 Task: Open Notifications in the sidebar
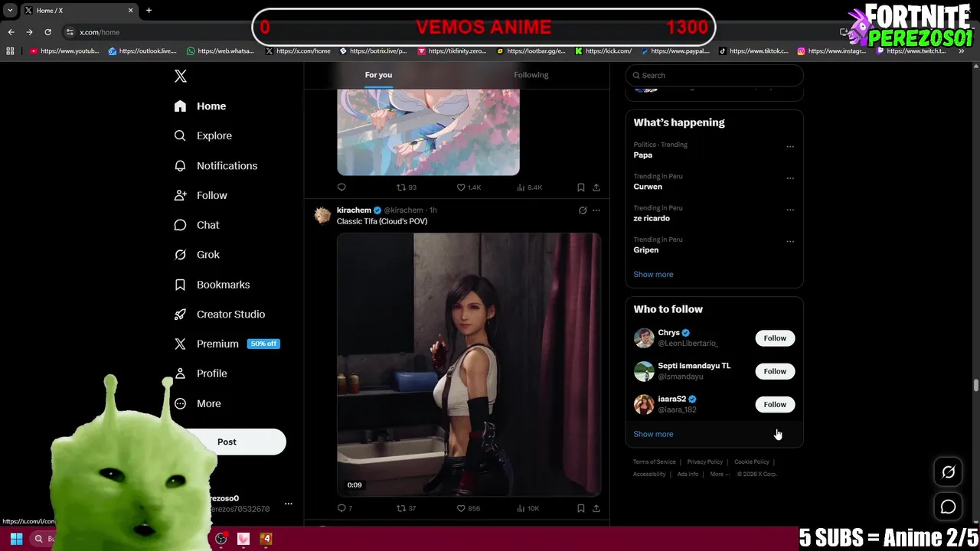215,165
